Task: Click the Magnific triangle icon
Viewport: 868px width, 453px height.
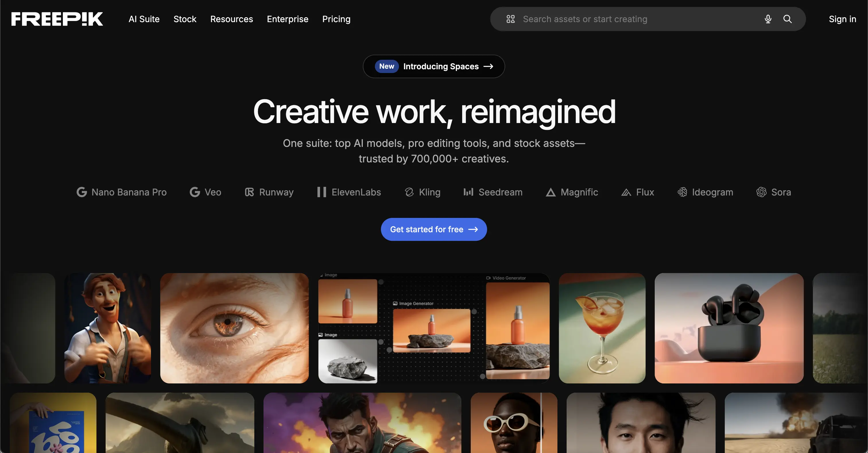Action: click(x=551, y=192)
